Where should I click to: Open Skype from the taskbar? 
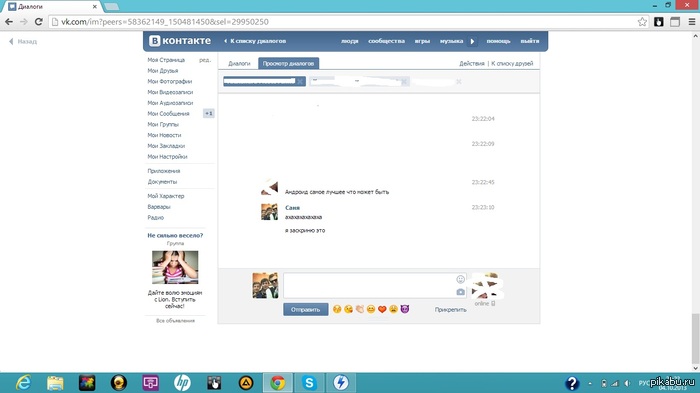pos(309,383)
